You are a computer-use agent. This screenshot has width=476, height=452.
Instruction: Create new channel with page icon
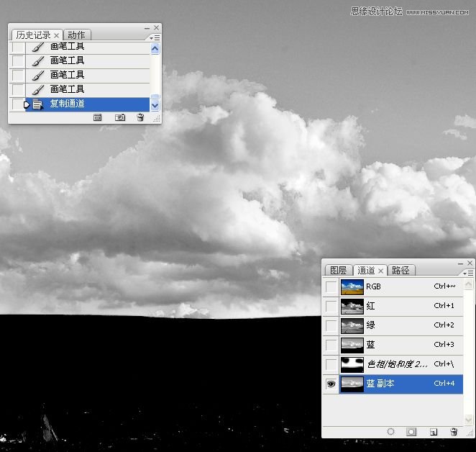[x=433, y=432]
